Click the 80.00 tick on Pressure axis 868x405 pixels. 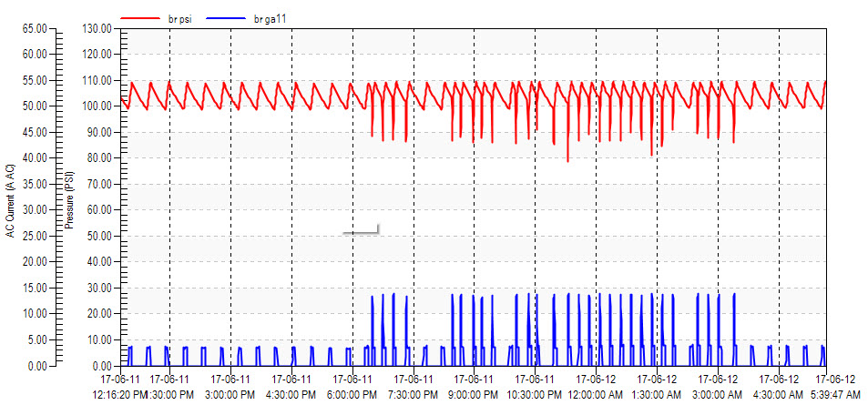[x=99, y=158]
